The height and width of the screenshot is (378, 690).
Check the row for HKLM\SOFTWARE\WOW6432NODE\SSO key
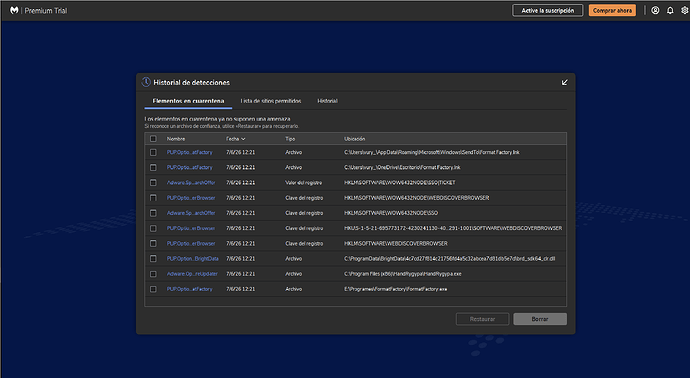(x=153, y=213)
